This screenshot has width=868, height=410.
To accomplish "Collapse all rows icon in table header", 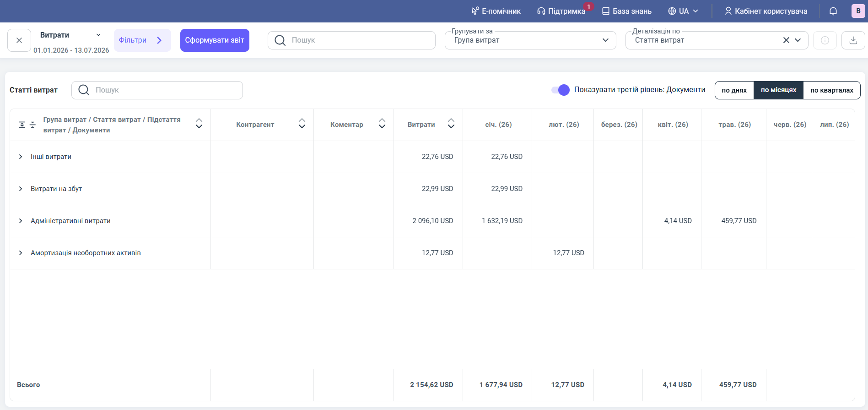I will tap(32, 125).
